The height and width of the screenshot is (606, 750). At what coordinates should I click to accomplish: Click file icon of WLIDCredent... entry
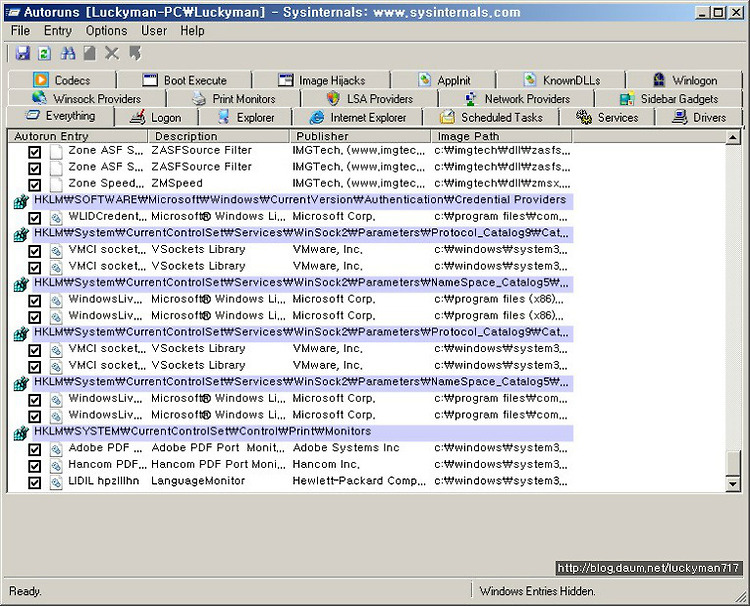[x=56, y=218]
